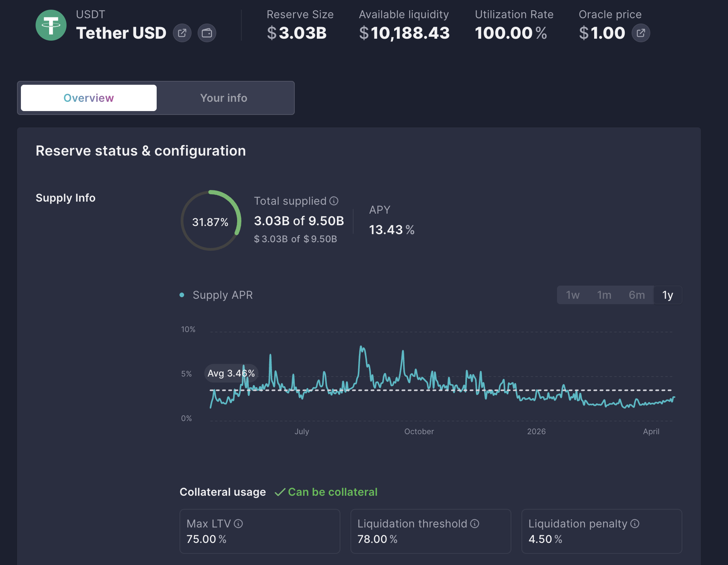Click the Max LTV info icon
728x565 pixels.
pyautogui.click(x=239, y=524)
